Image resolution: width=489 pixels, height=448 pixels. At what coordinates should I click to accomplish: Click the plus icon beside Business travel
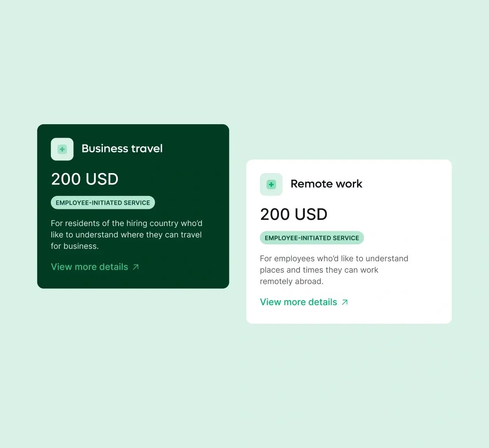tap(62, 149)
